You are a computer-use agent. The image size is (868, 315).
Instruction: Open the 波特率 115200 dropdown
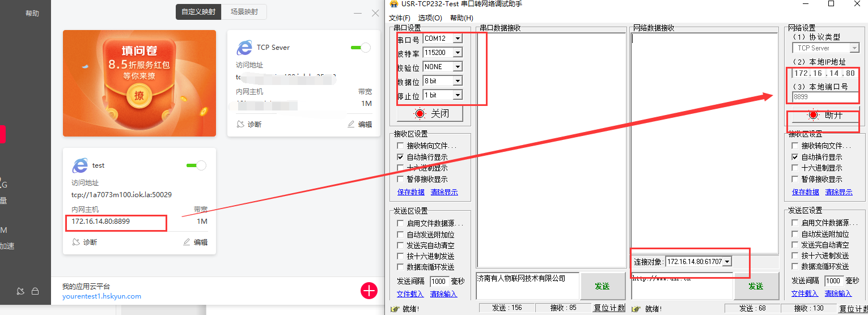coord(457,53)
